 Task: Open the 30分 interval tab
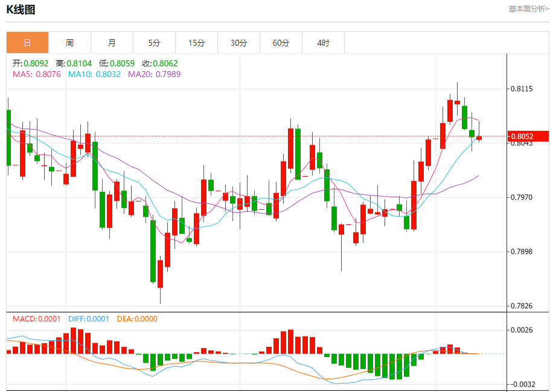(239, 43)
